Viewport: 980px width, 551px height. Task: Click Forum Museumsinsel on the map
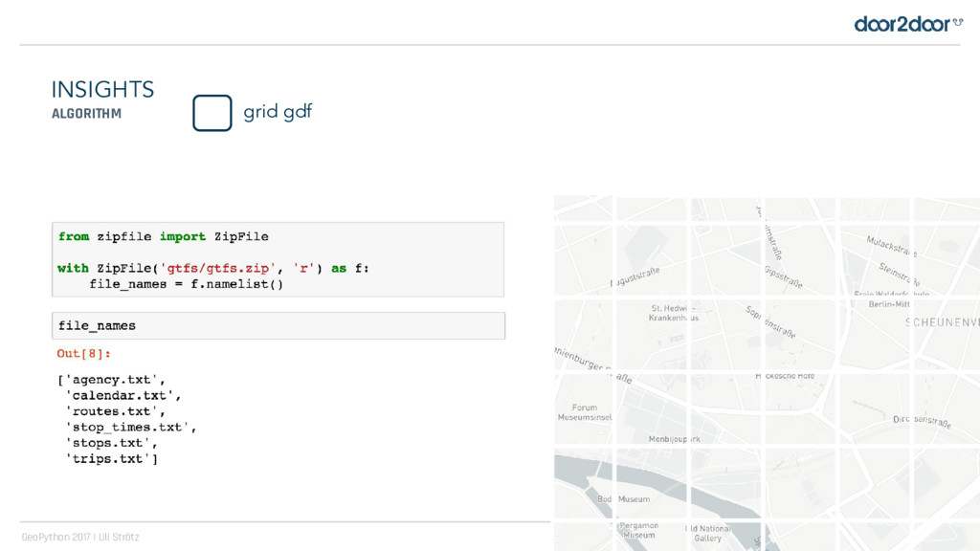point(584,412)
